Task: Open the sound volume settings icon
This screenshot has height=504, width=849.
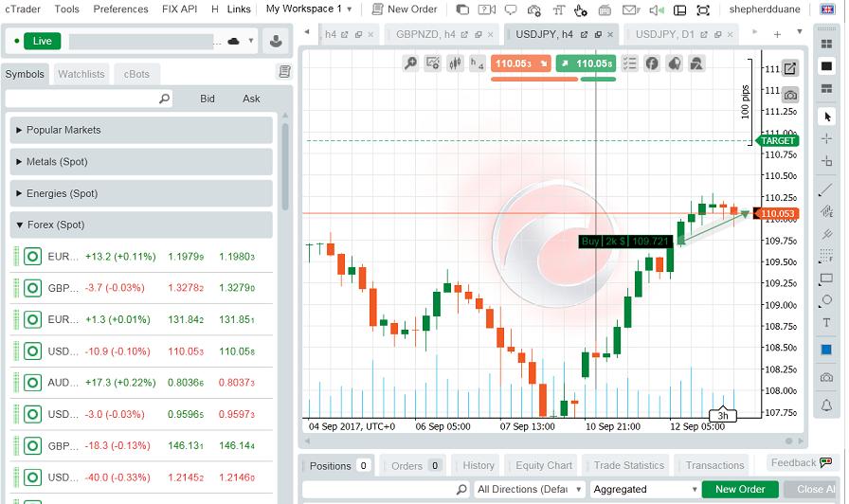Action: point(657,9)
